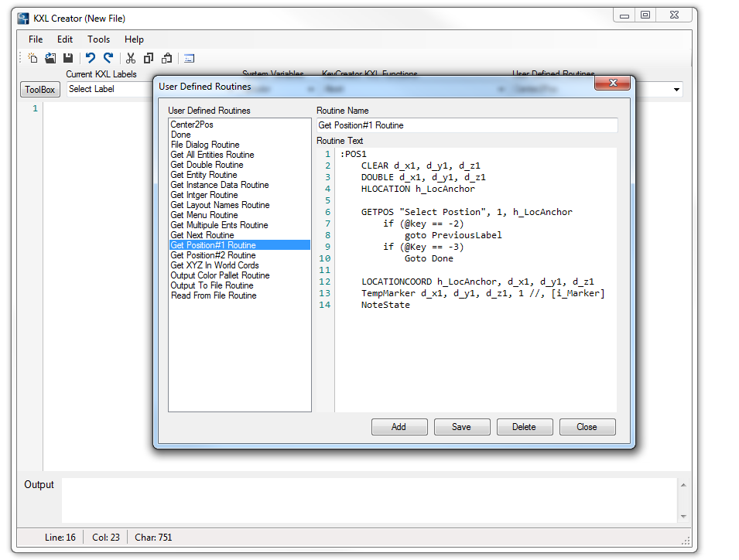This screenshot has height=560, width=739.
Task: Click the Redo arrow icon
Action: 108,58
